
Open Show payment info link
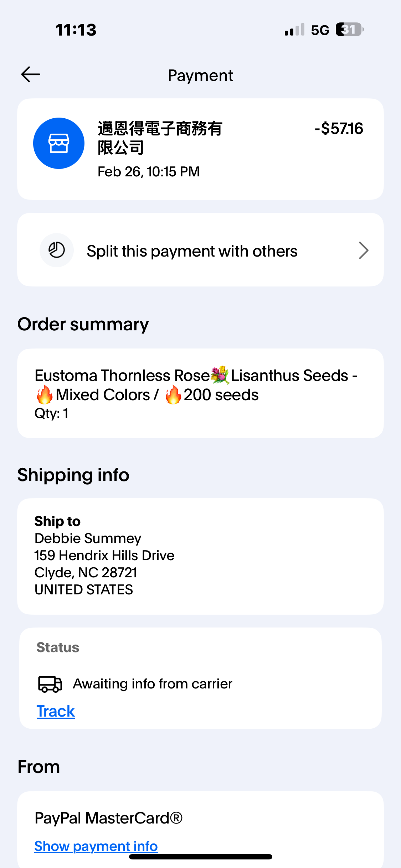[x=96, y=846]
